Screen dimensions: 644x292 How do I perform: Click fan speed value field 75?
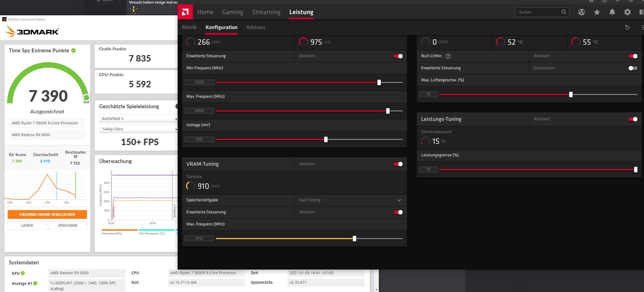[428, 94]
